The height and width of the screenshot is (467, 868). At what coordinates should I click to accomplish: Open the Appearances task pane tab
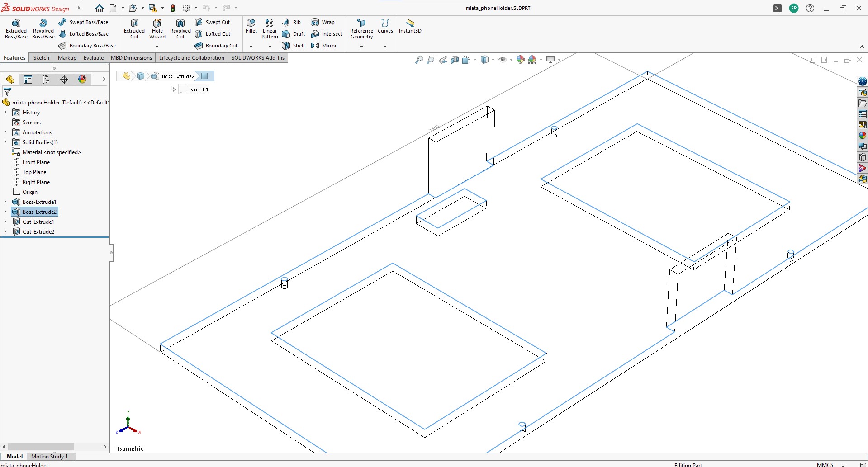(863, 136)
